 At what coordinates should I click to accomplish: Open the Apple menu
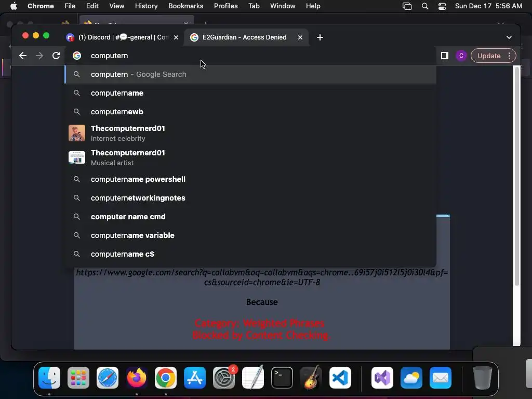click(14, 6)
